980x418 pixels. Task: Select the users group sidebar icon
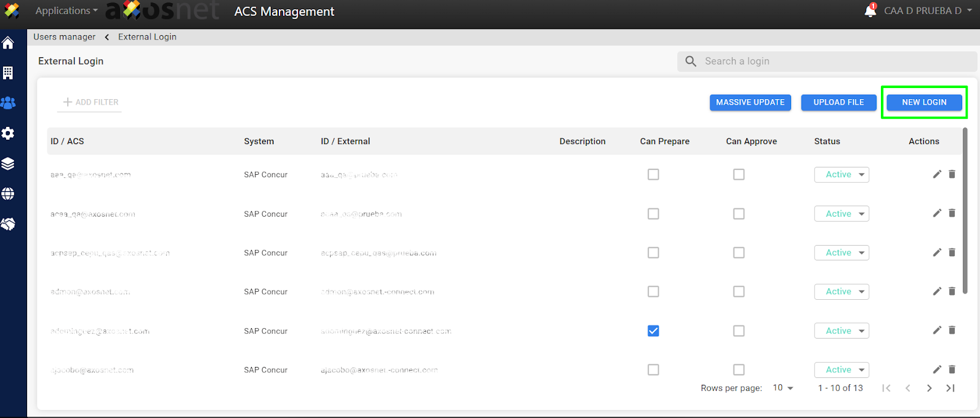pos(8,103)
